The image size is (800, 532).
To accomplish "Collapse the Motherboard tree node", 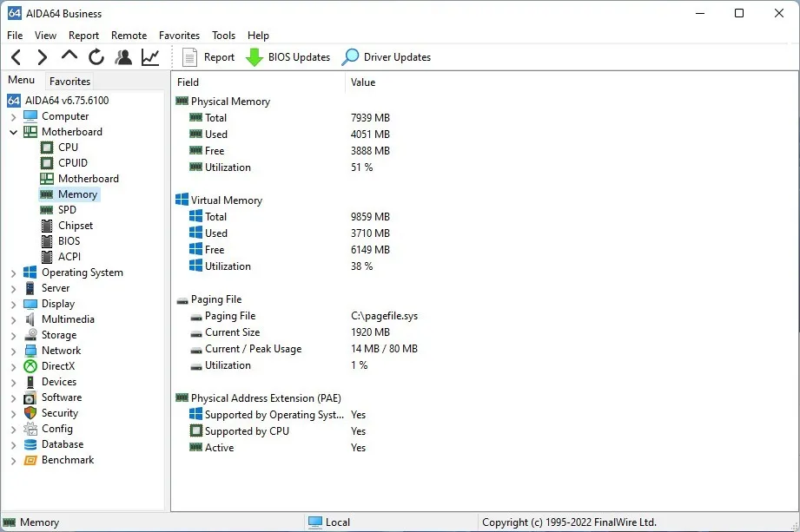I will [x=14, y=132].
